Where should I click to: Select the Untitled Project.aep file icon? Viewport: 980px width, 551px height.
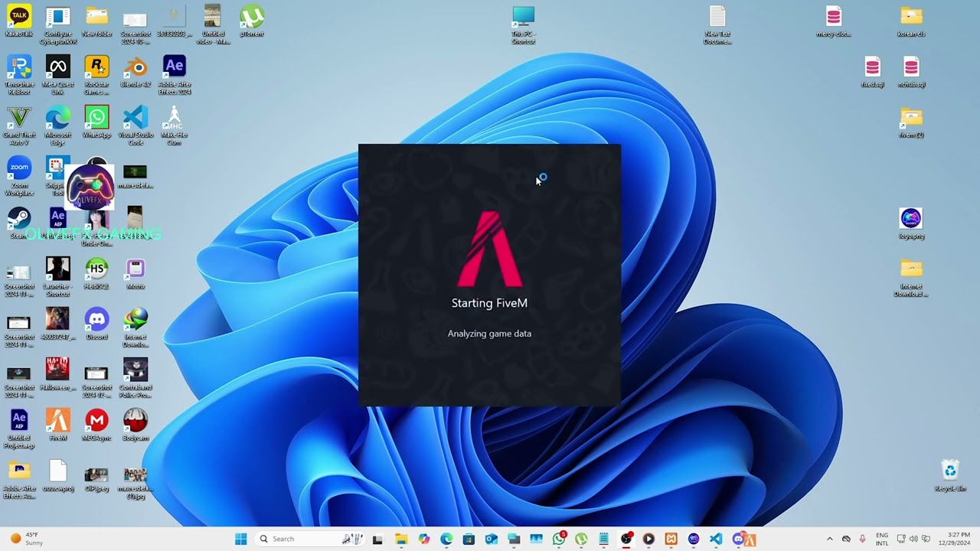(x=19, y=429)
